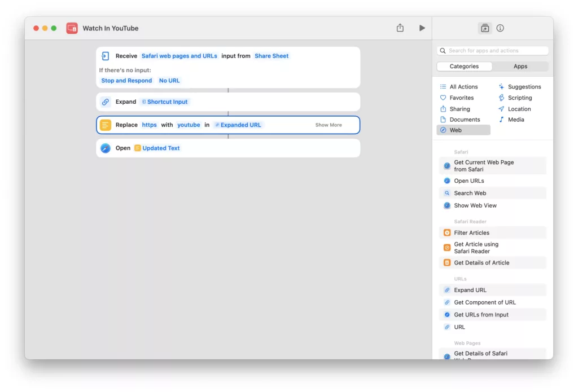Click Expand URL link icon in list
Viewport: 578px width, 392px height.
[x=447, y=290]
